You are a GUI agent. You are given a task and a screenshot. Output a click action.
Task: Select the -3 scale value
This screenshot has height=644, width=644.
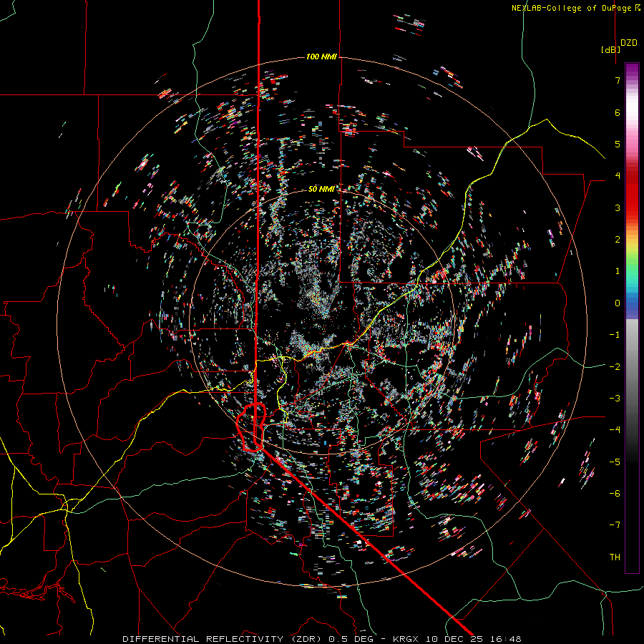click(x=615, y=399)
